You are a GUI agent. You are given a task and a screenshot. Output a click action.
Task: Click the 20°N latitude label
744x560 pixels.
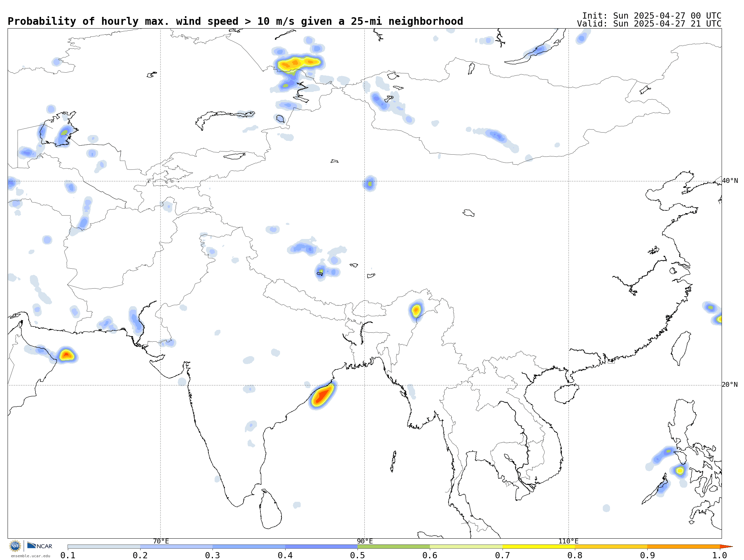click(730, 384)
